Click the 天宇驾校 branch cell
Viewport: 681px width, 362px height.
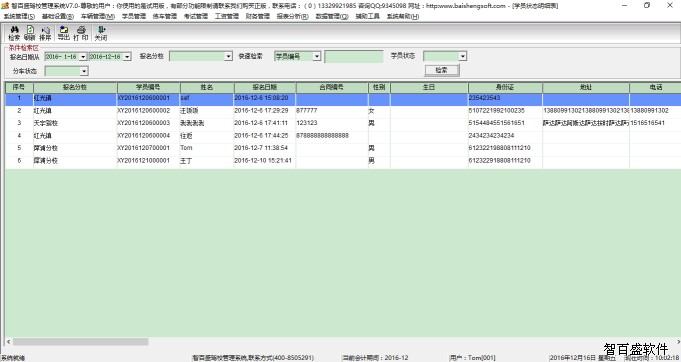click(x=75, y=123)
